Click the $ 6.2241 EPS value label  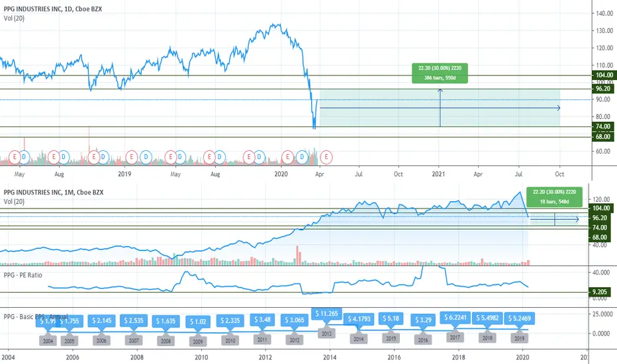tap(455, 317)
